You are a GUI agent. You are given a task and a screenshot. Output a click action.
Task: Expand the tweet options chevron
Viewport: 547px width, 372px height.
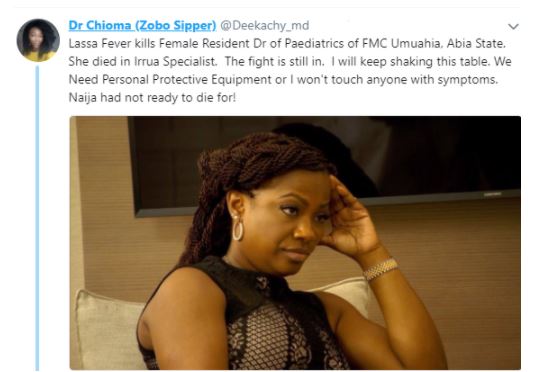[x=513, y=27]
